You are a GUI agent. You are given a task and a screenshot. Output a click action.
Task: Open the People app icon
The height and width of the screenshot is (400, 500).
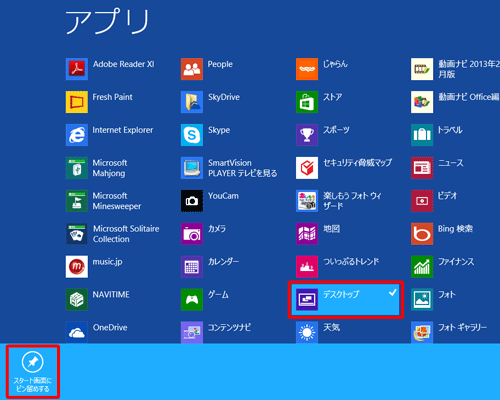192,69
